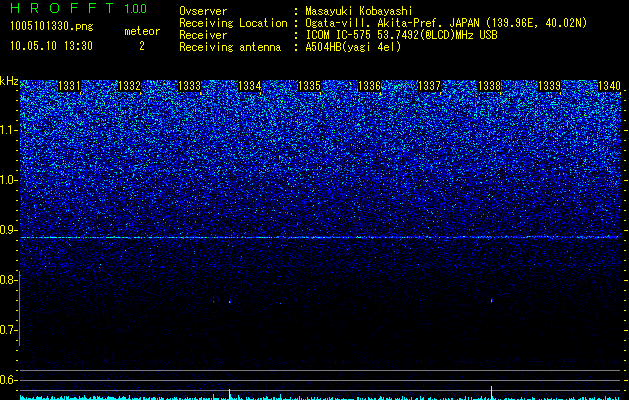Click the cyan signal level strip at bottom
Viewport: 629px width, 400px height.
point(320,398)
